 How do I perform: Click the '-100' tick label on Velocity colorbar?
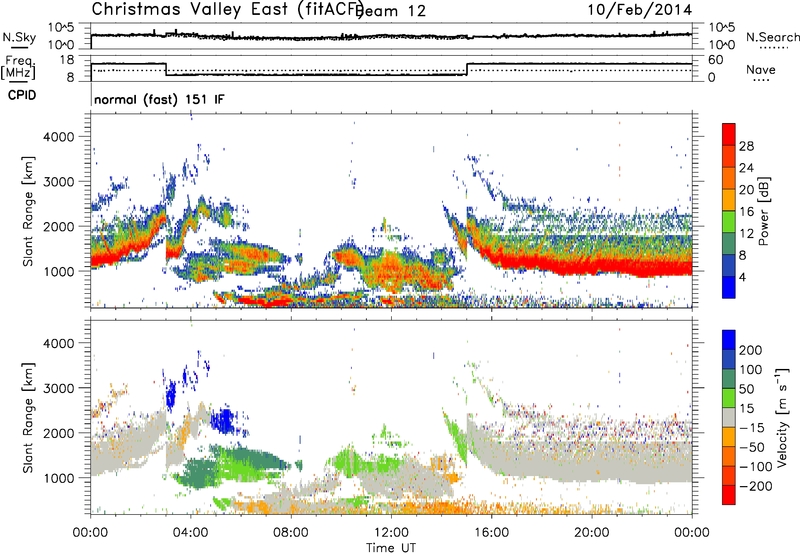coord(756,466)
